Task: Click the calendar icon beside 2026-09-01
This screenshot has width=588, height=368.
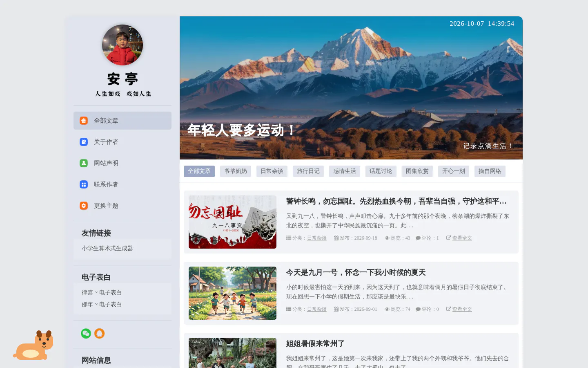Action: [336, 309]
